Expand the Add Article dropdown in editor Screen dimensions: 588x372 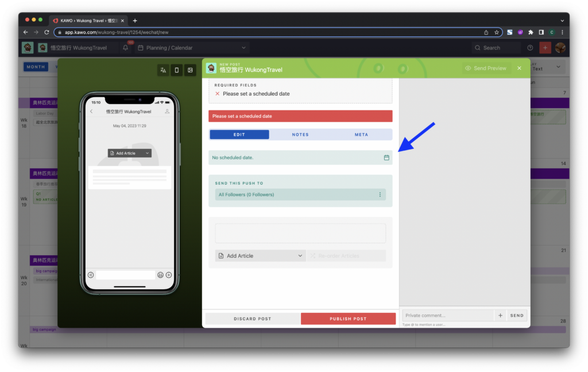point(260,256)
